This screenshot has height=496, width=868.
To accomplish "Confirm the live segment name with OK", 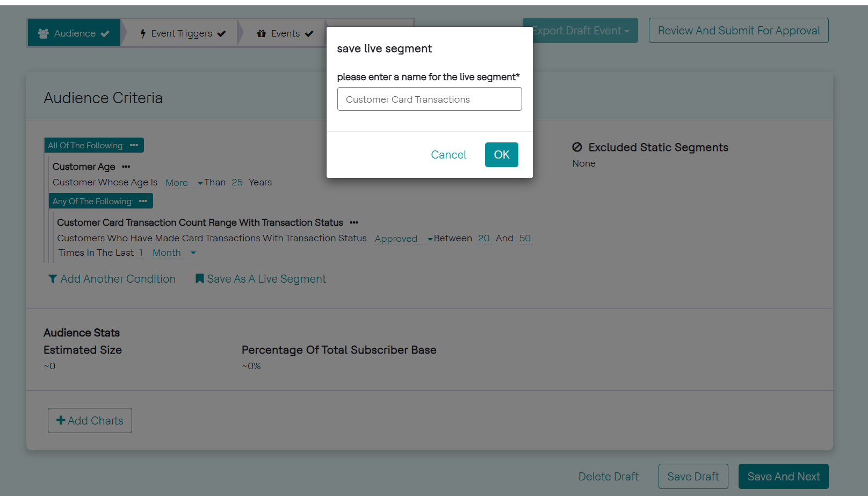I will (x=501, y=155).
